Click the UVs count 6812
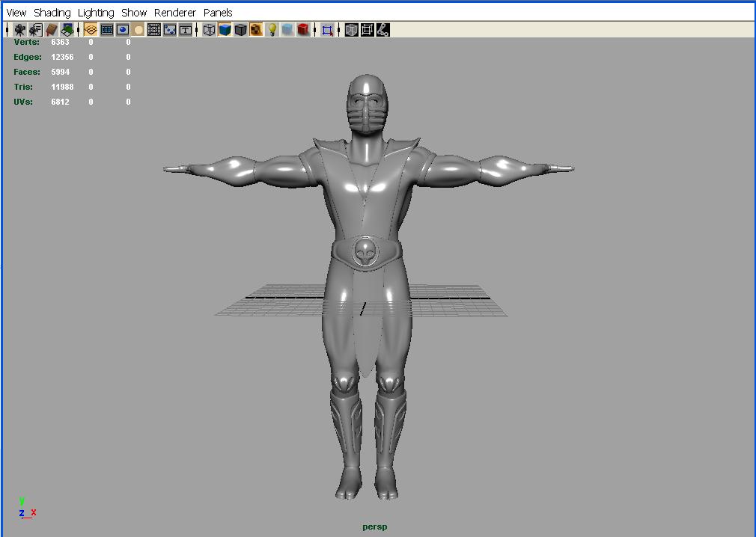Screen dimensions: 756x537 61,102
